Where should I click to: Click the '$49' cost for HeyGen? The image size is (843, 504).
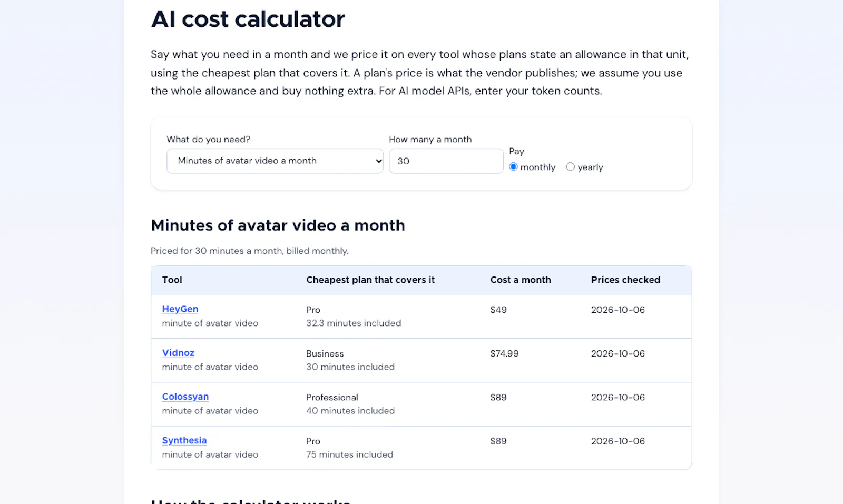pyautogui.click(x=498, y=310)
